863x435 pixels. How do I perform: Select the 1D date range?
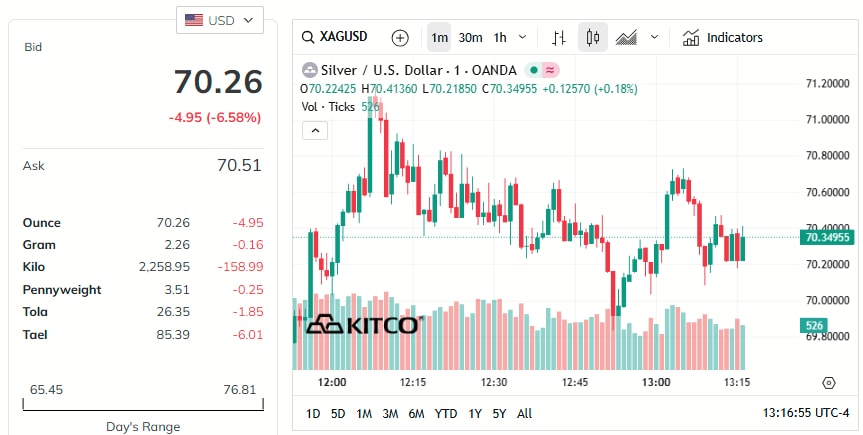(313, 413)
